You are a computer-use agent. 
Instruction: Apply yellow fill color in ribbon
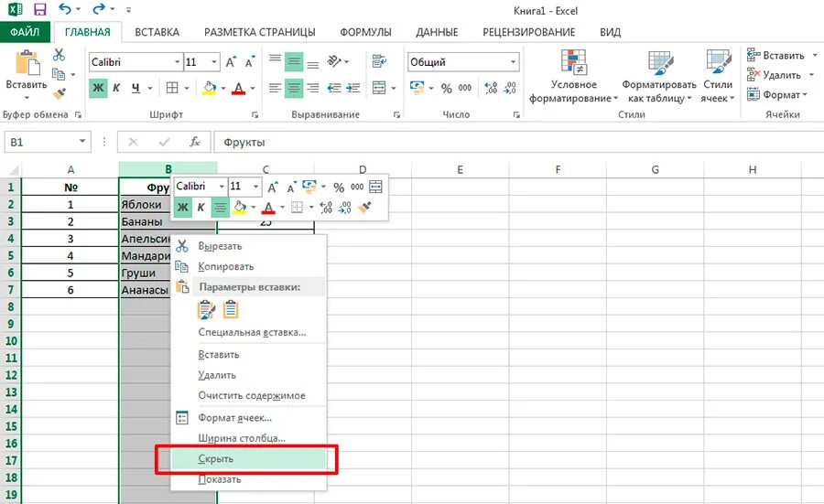pyautogui.click(x=210, y=88)
